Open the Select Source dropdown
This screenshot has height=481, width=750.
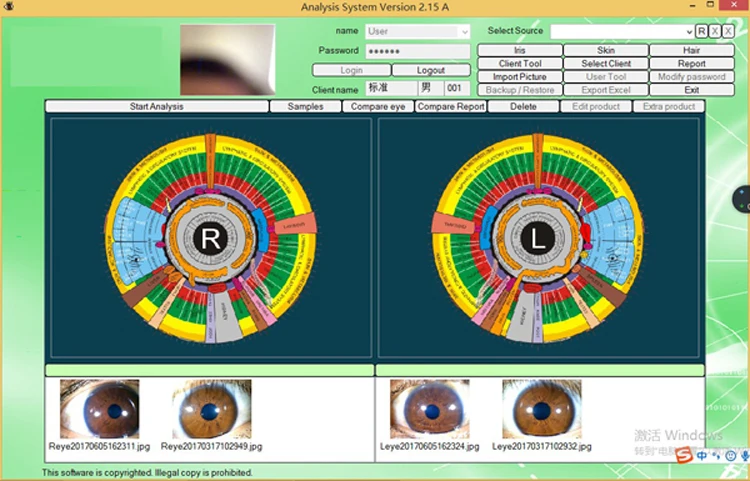620,32
